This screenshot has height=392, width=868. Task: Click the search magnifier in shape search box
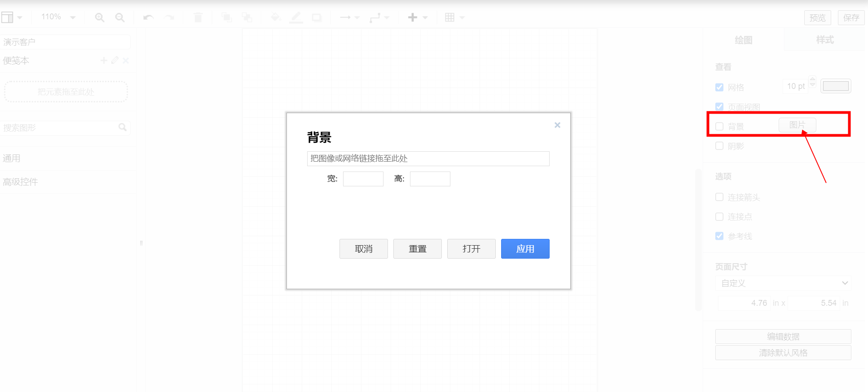[122, 128]
